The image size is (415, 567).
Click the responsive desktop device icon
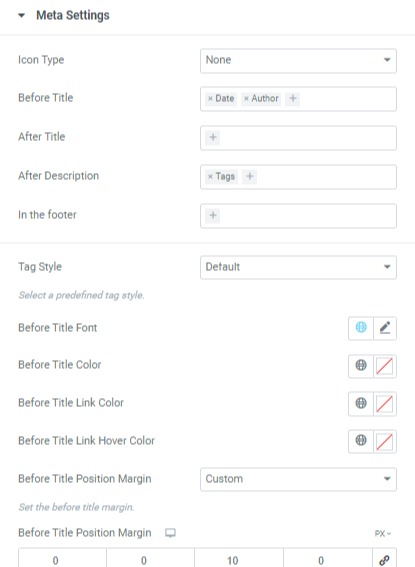pos(170,533)
